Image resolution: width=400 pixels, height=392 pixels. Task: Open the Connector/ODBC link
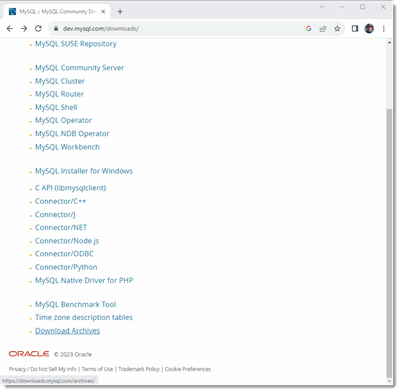click(x=64, y=254)
